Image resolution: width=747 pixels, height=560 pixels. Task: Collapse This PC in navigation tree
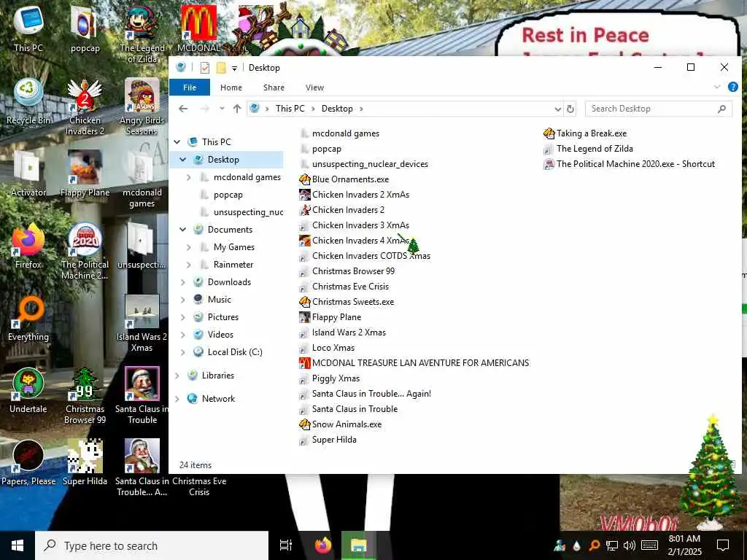click(177, 142)
